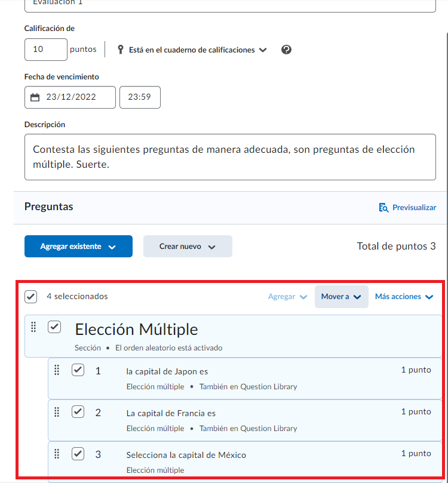Image resolution: width=448 pixels, height=483 pixels.
Task: Uncheck the select-all questions checkbox
Action: pyautogui.click(x=31, y=296)
